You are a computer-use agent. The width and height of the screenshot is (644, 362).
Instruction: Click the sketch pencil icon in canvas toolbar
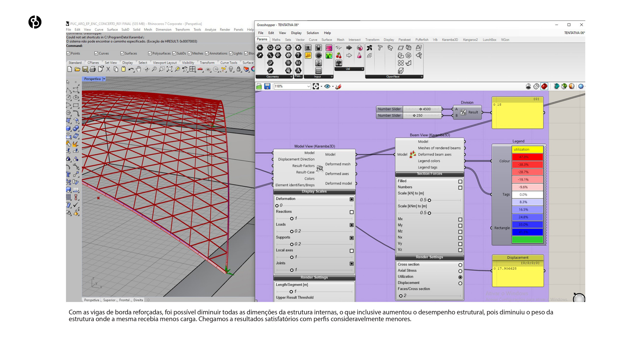(x=338, y=86)
